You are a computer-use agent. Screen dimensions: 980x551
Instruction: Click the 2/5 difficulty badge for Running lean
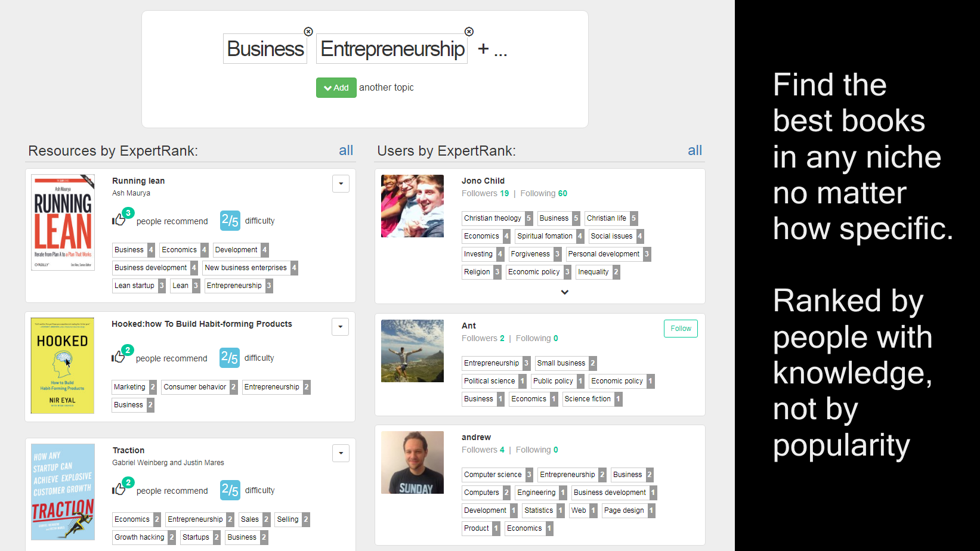click(x=230, y=221)
